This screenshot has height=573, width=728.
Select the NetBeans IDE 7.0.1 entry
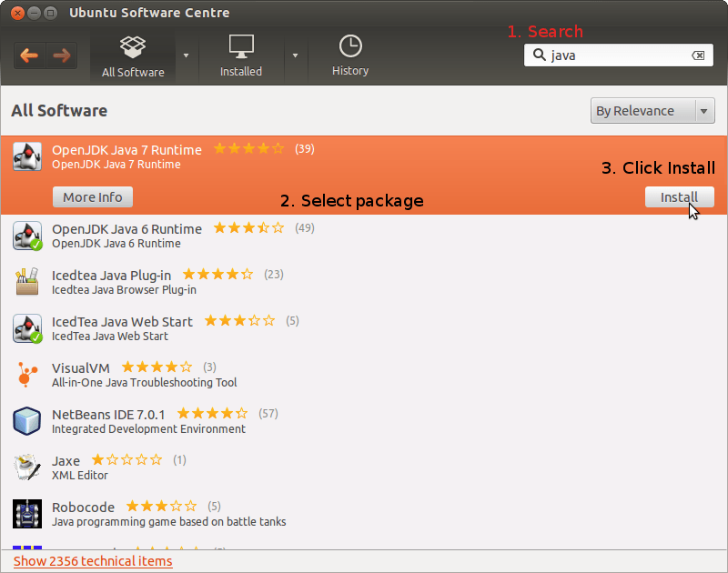point(364,421)
